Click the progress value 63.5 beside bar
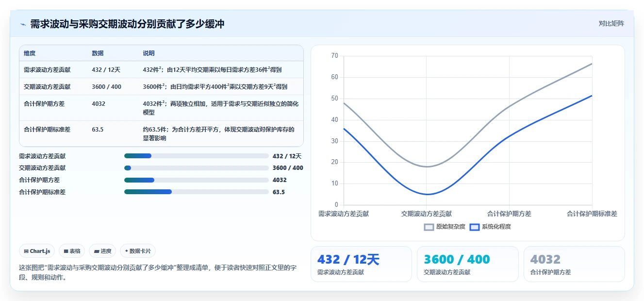 (279, 192)
